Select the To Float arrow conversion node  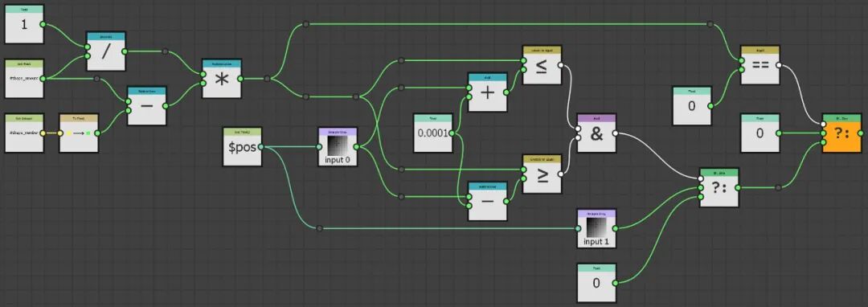tap(79, 133)
